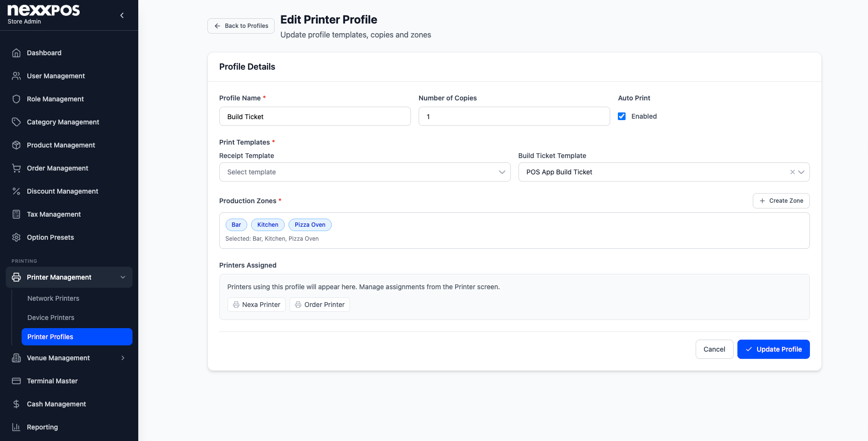This screenshot has height=441, width=868.
Task: Click the Option Presets gear icon
Action: [x=16, y=237]
